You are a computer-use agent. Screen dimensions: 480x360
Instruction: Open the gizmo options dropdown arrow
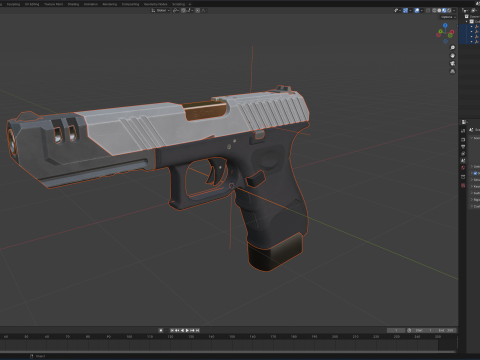(x=410, y=11)
